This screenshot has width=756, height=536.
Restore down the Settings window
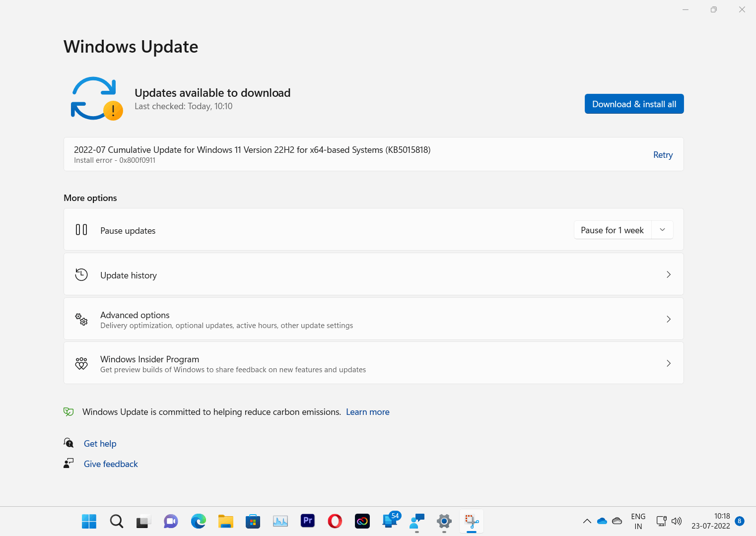[713, 9]
